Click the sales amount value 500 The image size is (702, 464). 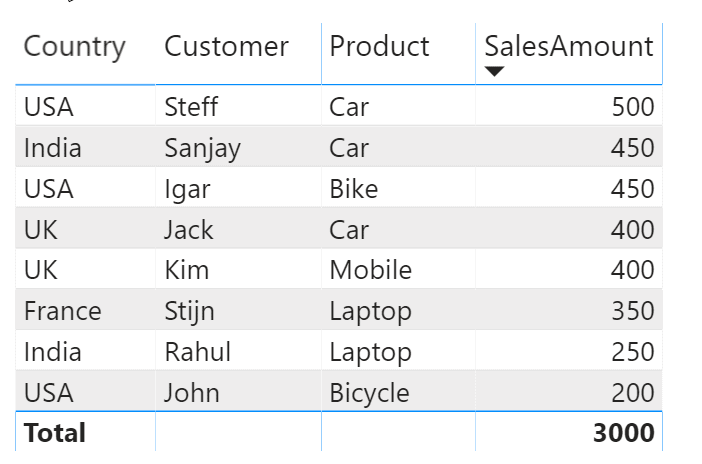tap(634, 107)
